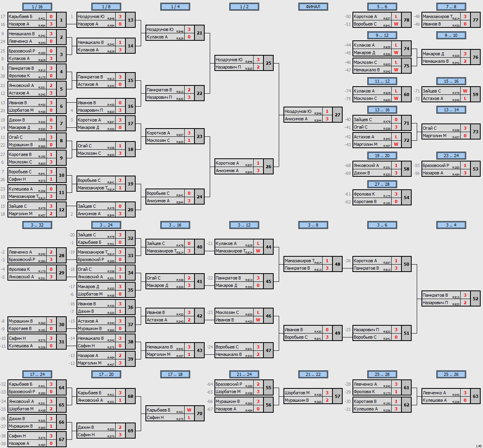The width and height of the screenshot is (483, 448).
Task: Open the '3 .. 4' bracket header
Action: click(x=451, y=225)
